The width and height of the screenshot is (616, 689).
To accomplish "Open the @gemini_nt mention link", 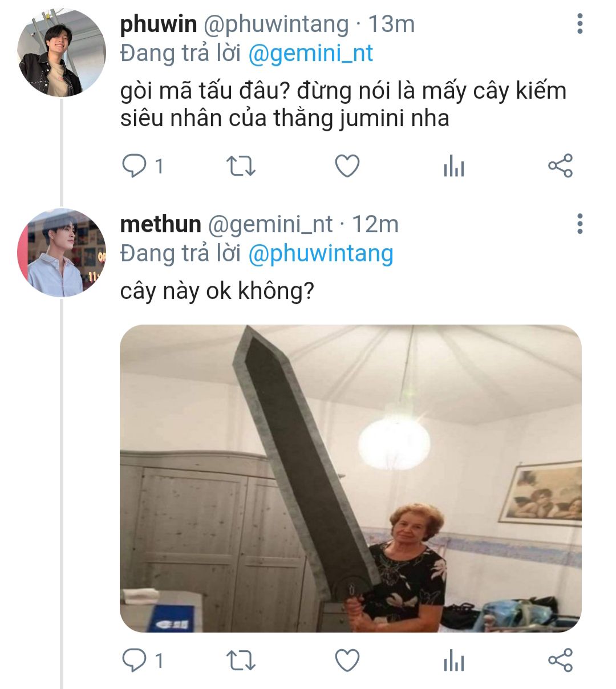I will click(x=310, y=54).
